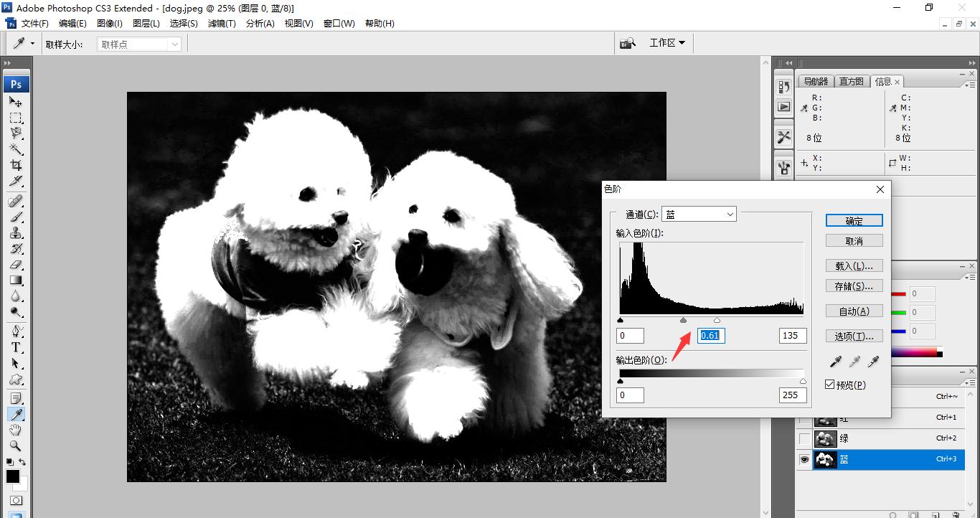Image resolution: width=980 pixels, height=518 pixels.
Task: Open the 滤镜 menu
Action: tap(221, 23)
